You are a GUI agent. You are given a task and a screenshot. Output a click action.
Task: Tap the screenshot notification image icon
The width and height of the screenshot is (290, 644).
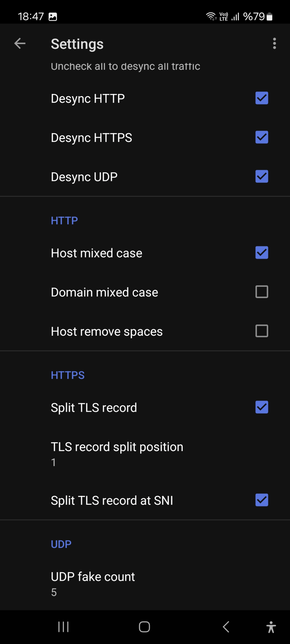tap(53, 17)
